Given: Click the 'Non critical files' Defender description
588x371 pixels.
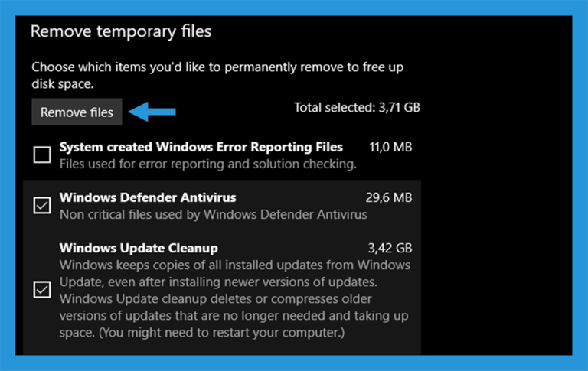Looking at the screenshot, I should coord(213,215).
